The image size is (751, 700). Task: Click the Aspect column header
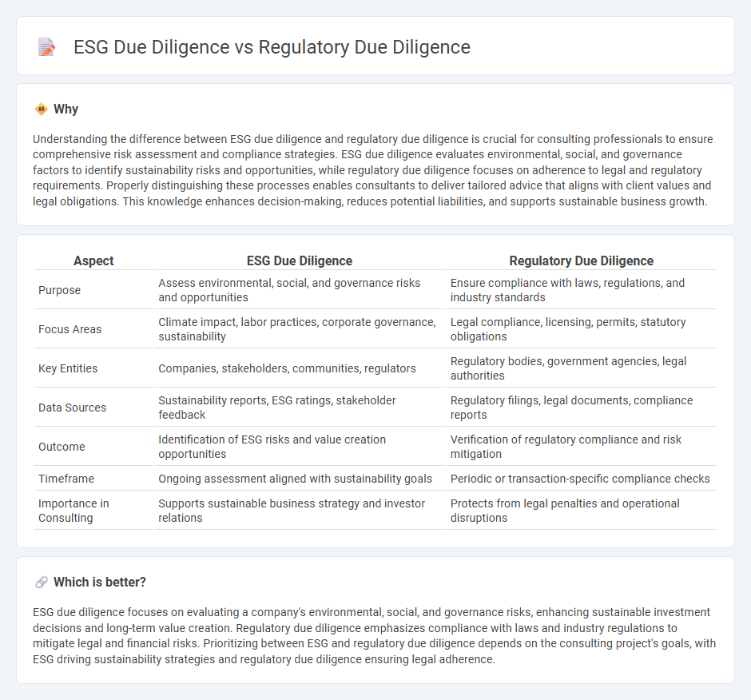93,261
